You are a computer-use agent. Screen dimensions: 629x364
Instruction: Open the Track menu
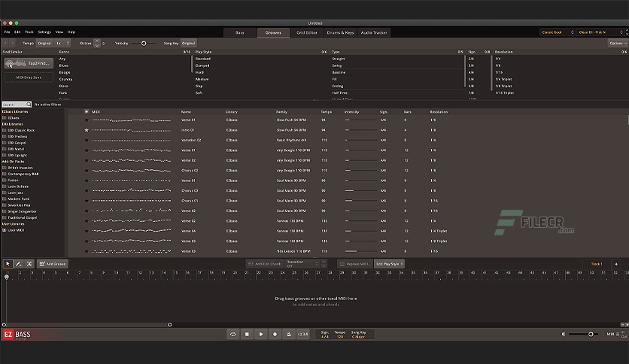pyautogui.click(x=29, y=32)
